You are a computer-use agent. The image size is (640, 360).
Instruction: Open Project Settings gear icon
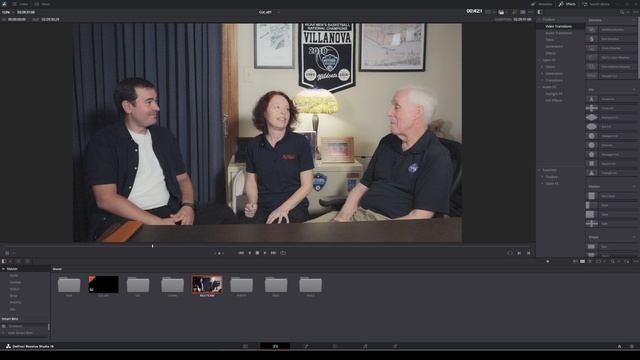coord(631,346)
